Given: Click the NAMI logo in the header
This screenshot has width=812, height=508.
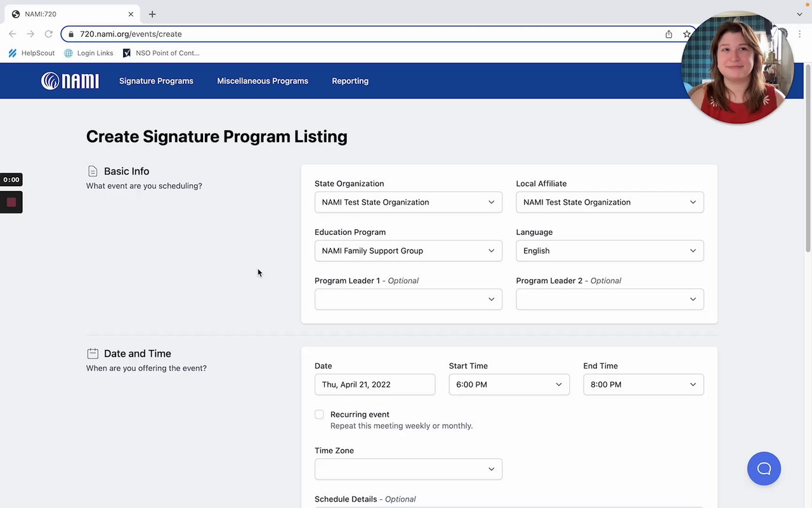Looking at the screenshot, I should [70, 81].
